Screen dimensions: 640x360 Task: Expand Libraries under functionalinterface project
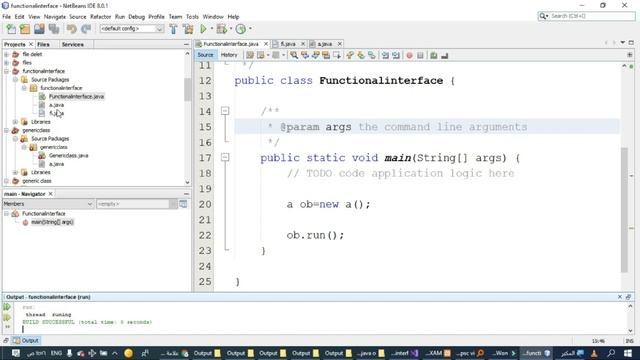[16, 122]
